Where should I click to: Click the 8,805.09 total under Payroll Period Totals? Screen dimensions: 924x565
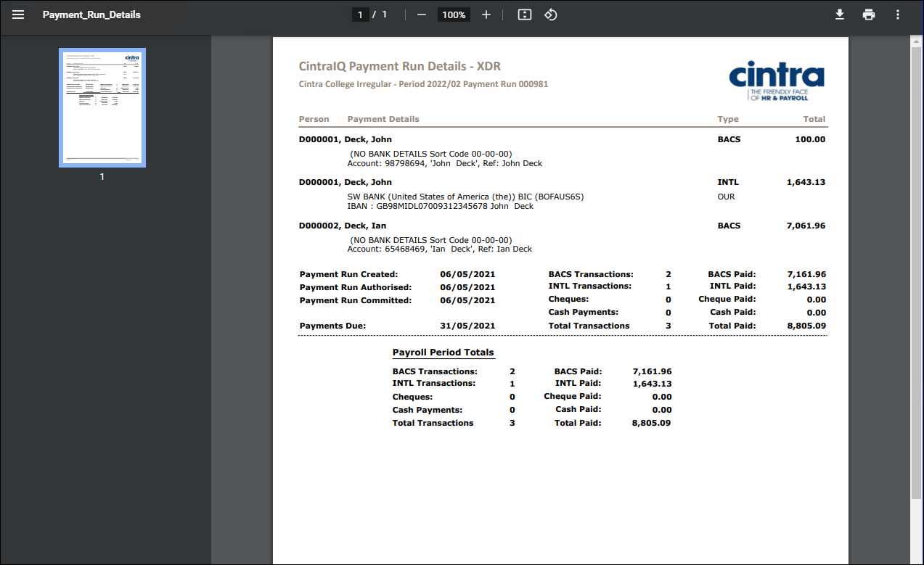[651, 423]
